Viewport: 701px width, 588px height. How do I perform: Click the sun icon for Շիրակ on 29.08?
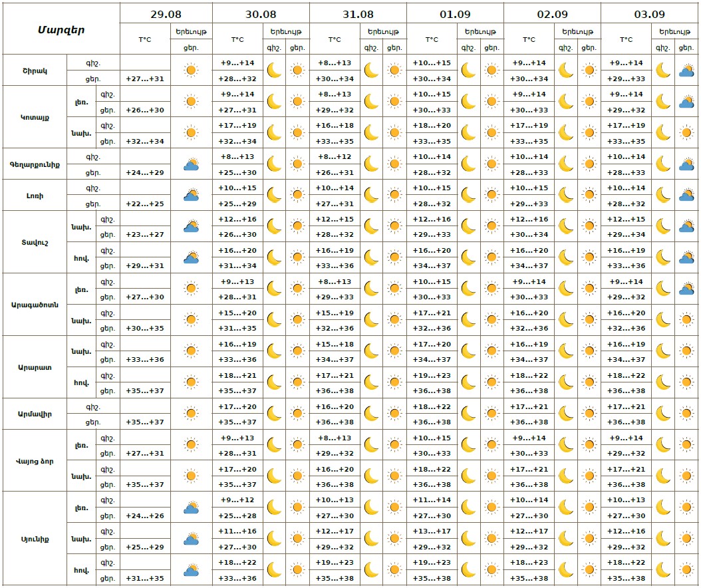click(x=191, y=70)
